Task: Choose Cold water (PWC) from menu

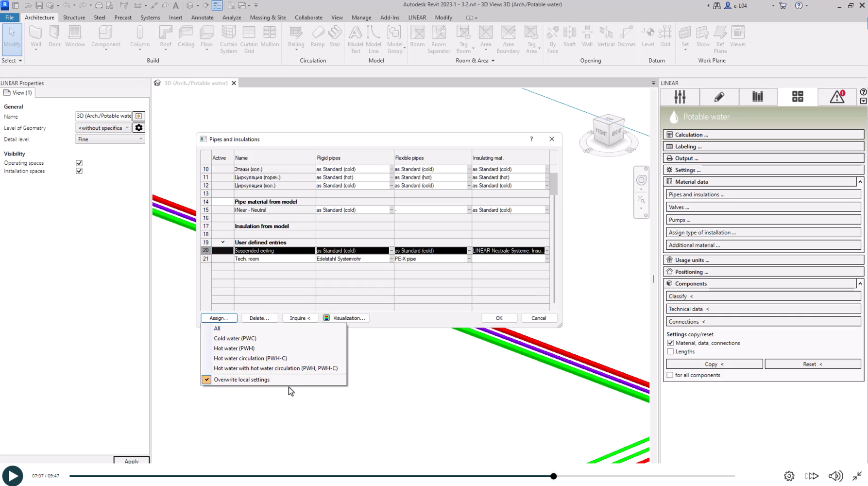Action: coord(235,338)
